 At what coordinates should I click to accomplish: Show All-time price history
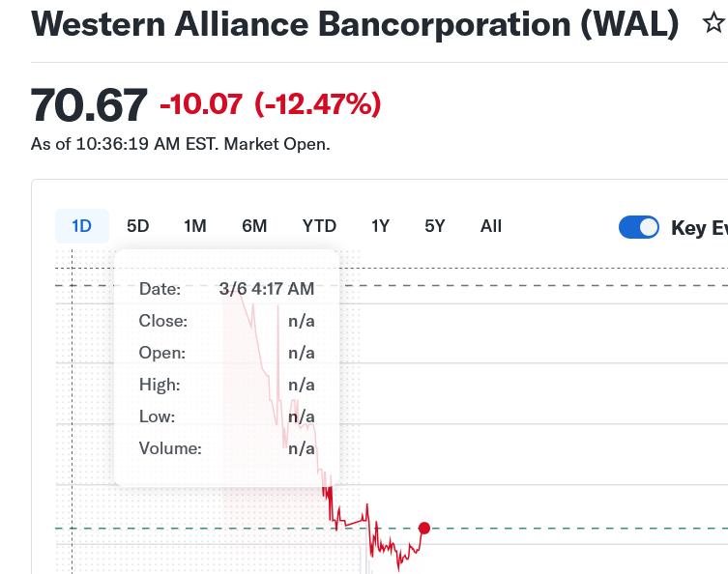[x=491, y=226]
